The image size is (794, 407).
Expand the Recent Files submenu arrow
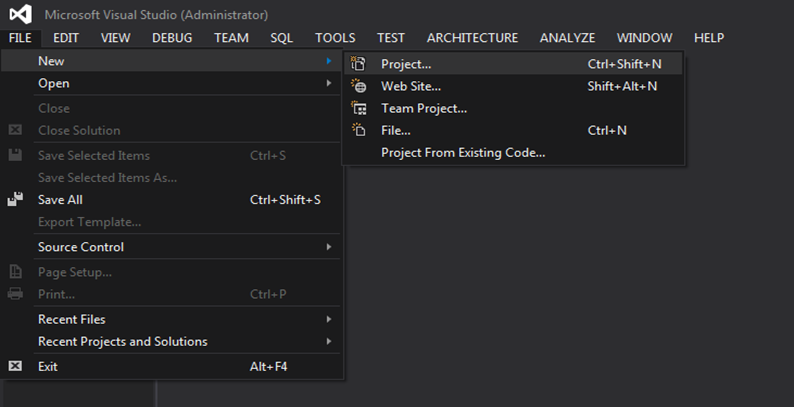tap(329, 319)
